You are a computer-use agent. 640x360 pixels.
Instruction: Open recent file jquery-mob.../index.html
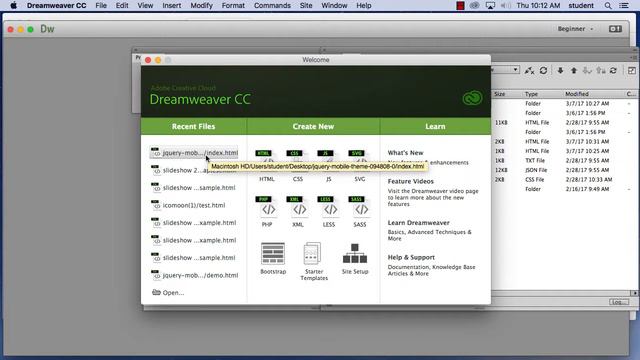194,153
